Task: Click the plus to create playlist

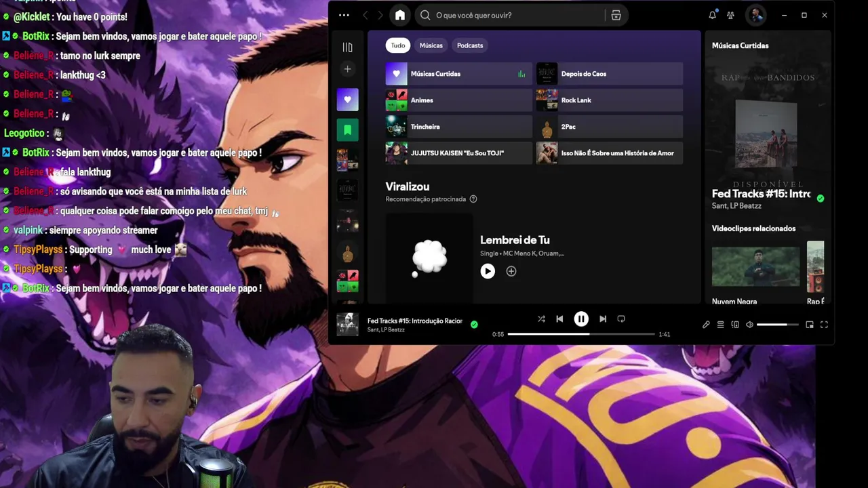Action: pos(347,69)
